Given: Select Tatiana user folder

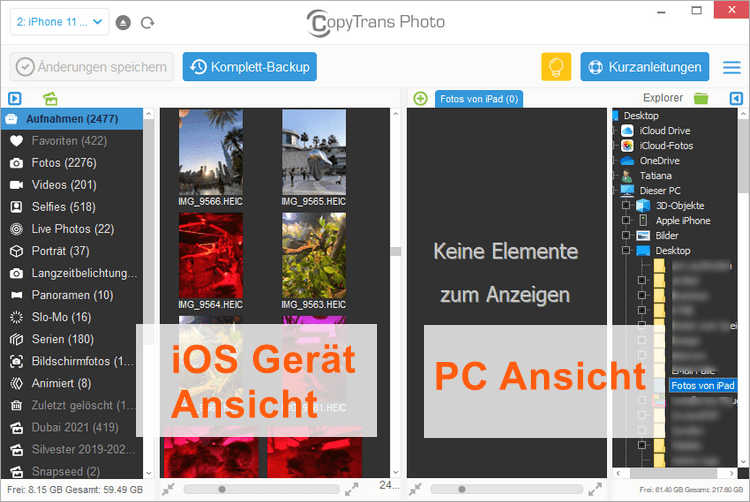Looking at the screenshot, I should pos(656,175).
